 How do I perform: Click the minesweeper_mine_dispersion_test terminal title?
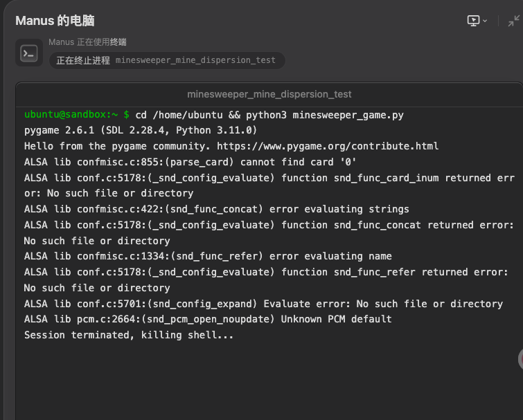[x=269, y=94]
